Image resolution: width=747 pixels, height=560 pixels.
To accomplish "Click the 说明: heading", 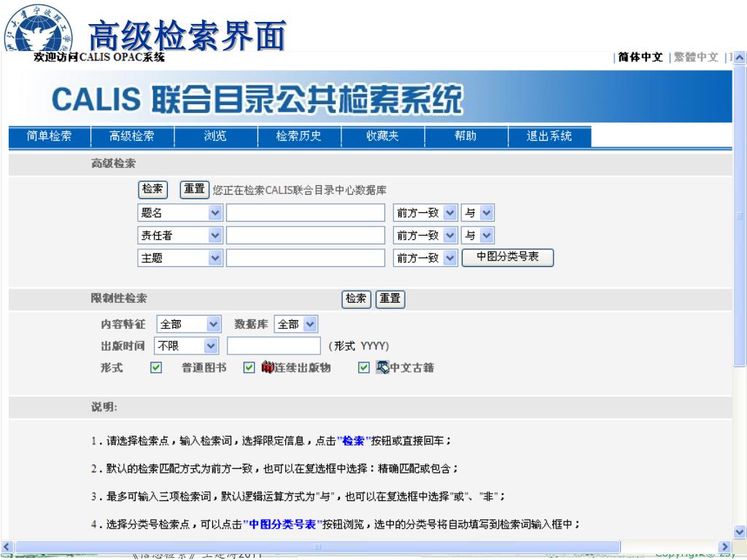I will [x=104, y=407].
